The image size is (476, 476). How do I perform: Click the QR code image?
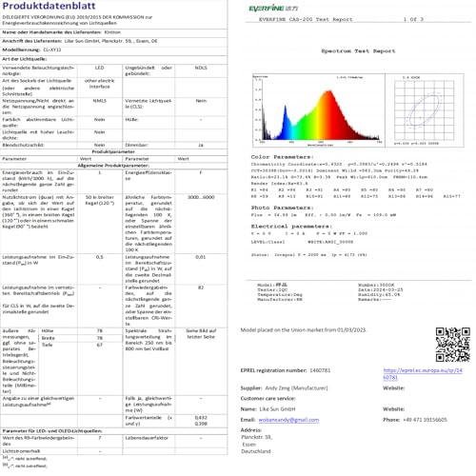452,345
